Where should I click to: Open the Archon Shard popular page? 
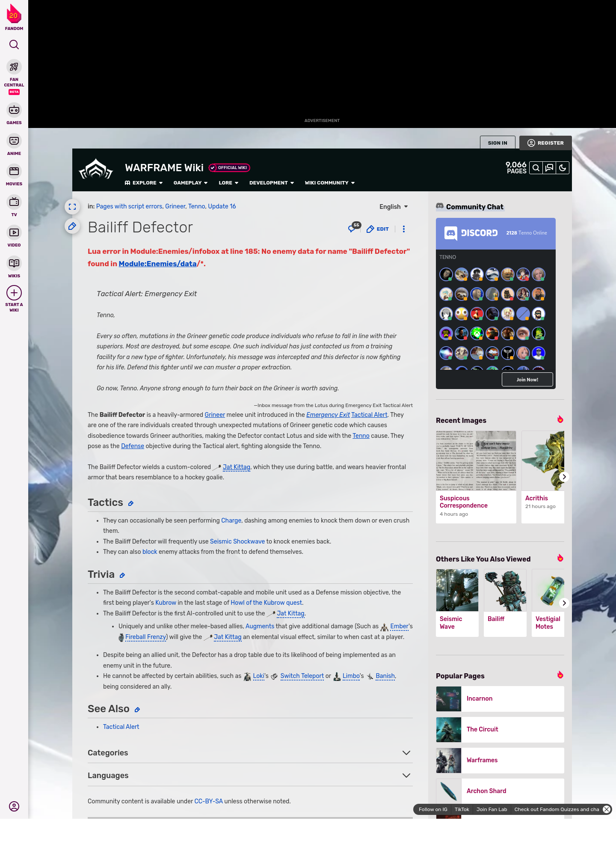[x=500, y=791]
